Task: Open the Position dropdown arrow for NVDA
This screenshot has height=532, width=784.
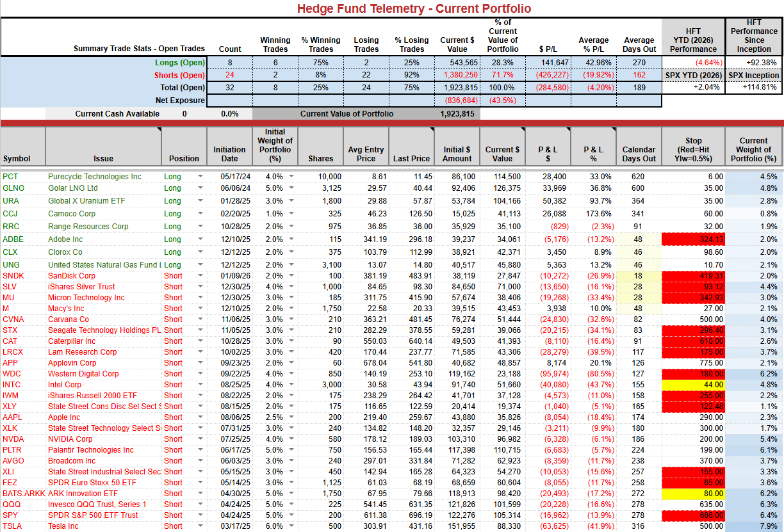Action: tap(200, 439)
